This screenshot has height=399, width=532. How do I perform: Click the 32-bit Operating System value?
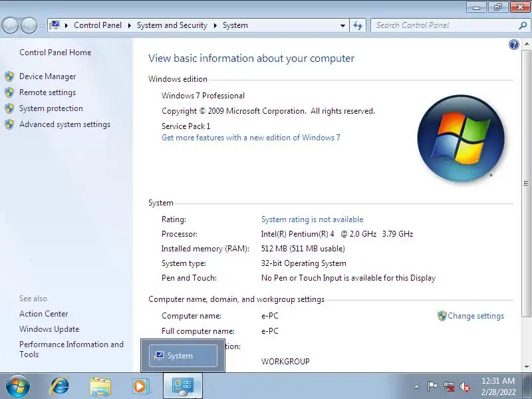click(x=304, y=263)
